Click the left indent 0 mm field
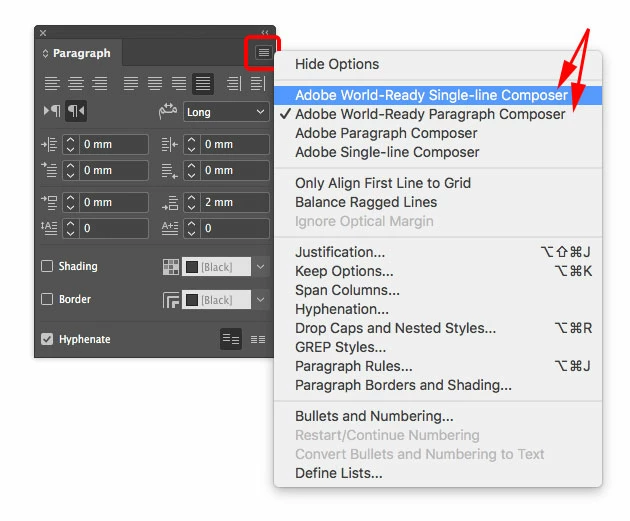 [114, 144]
